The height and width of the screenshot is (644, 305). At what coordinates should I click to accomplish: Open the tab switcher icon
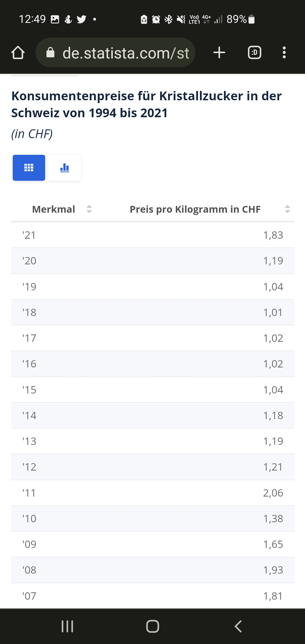click(254, 53)
